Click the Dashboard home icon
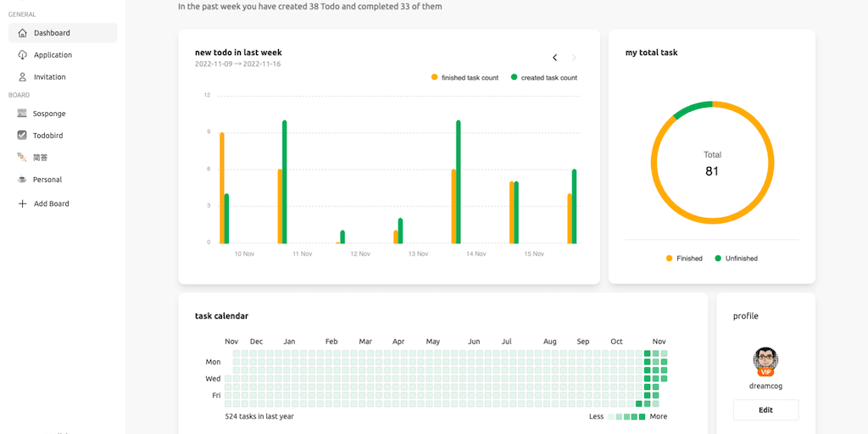Image resolution: width=868 pixels, height=434 pixels. pyautogui.click(x=22, y=33)
